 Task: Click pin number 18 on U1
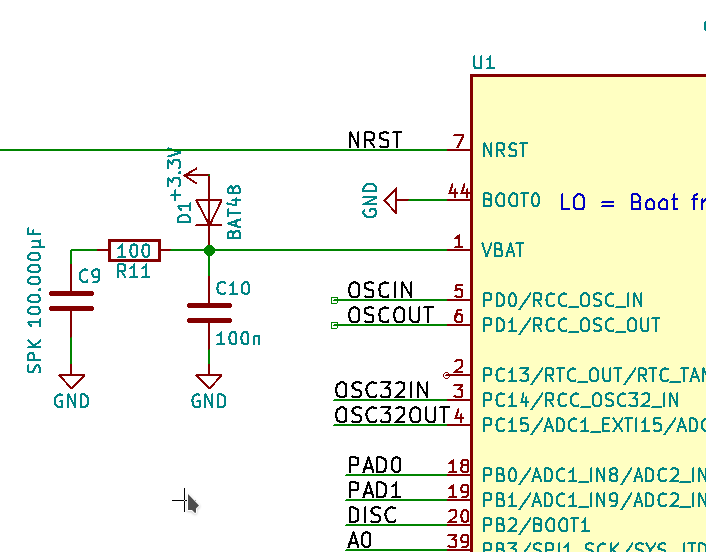click(x=459, y=466)
